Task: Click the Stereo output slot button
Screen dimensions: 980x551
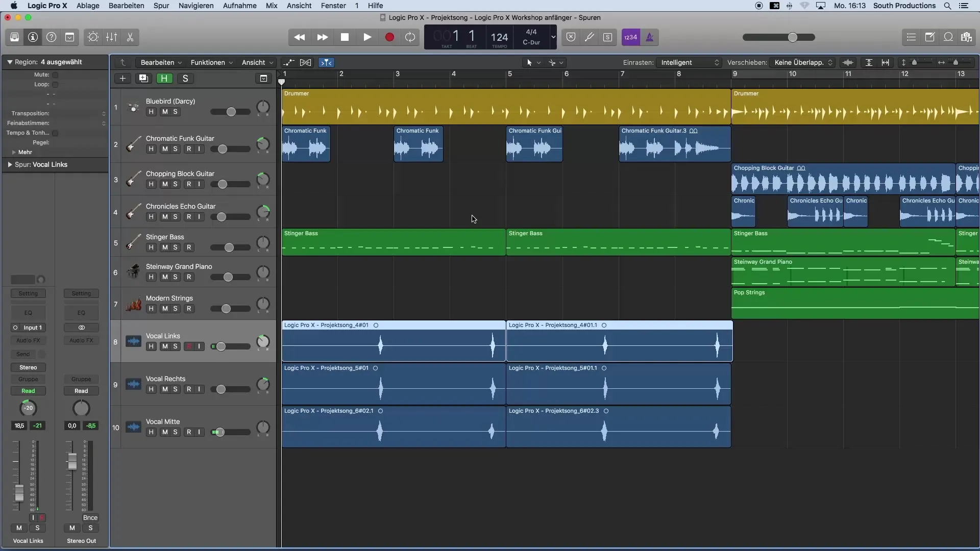Action: (28, 368)
